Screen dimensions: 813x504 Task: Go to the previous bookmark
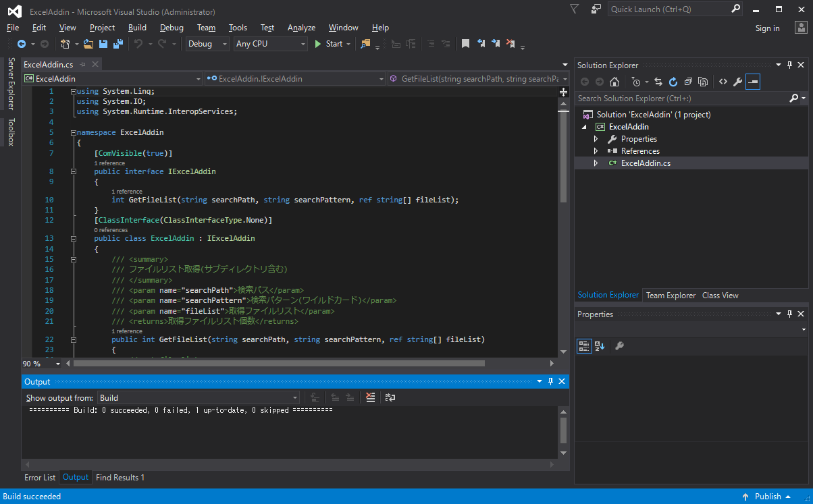point(481,44)
